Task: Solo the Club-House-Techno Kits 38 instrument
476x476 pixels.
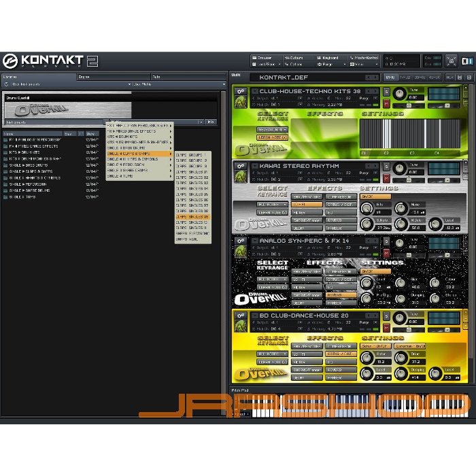Action: coord(386,92)
